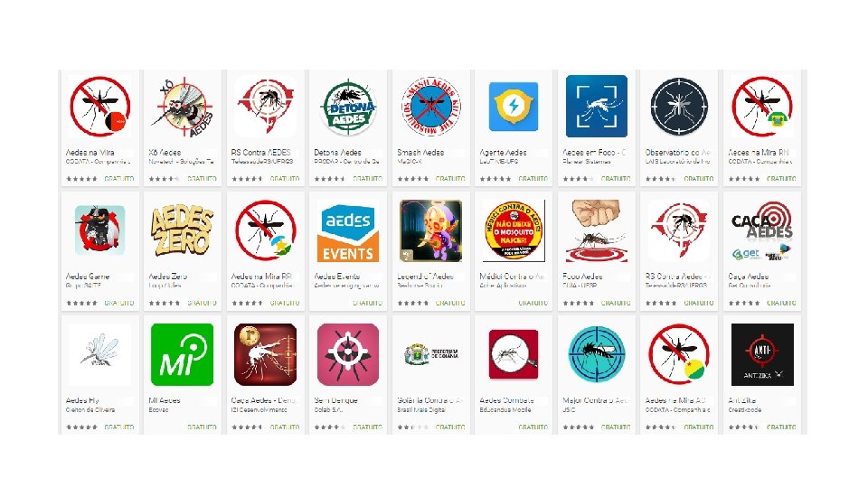
Task: Select the Smash Aedes app icon
Action: click(x=430, y=107)
